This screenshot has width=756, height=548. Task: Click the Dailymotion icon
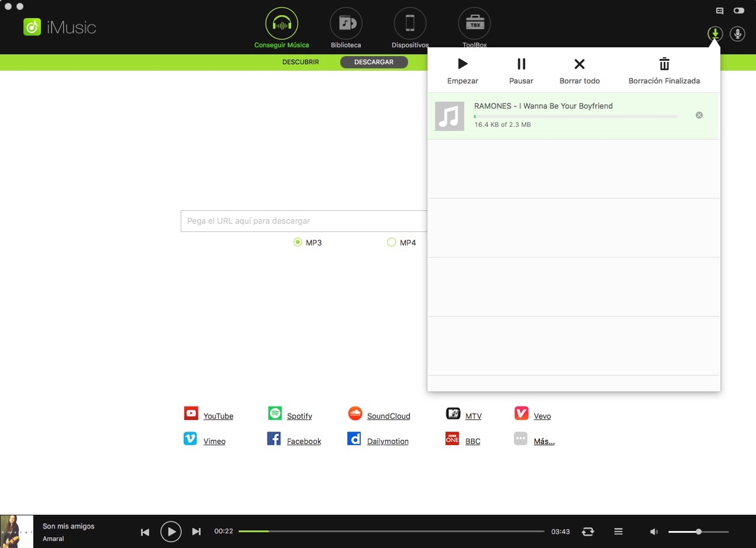(354, 439)
